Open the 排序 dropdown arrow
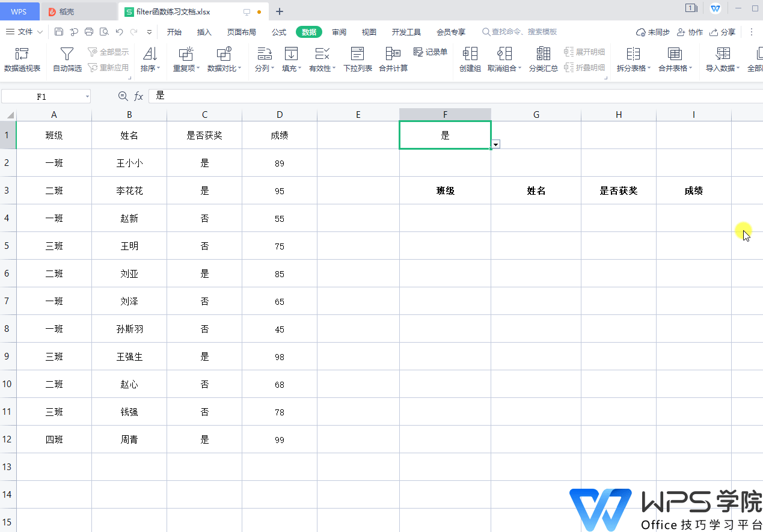Image resolution: width=763 pixels, height=532 pixels. point(158,69)
